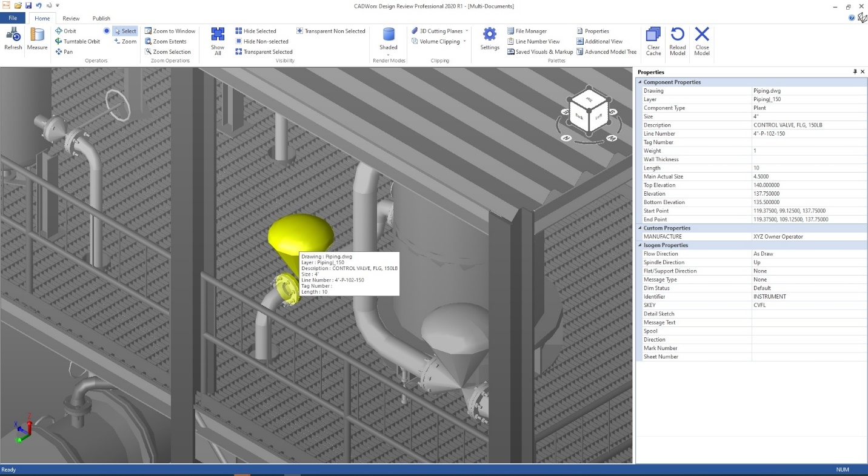
Task: Zoom to model extents
Action: pyautogui.click(x=165, y=41)
